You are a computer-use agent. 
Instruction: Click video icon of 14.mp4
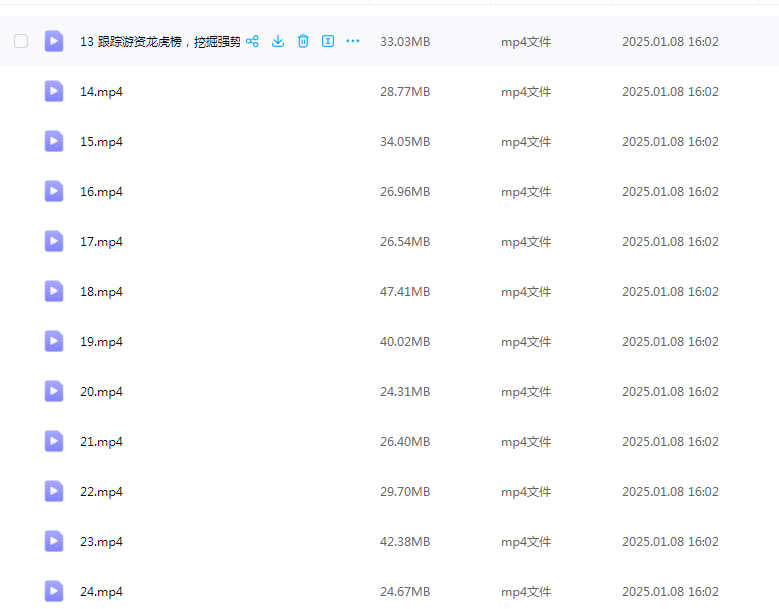pos(54,91)
